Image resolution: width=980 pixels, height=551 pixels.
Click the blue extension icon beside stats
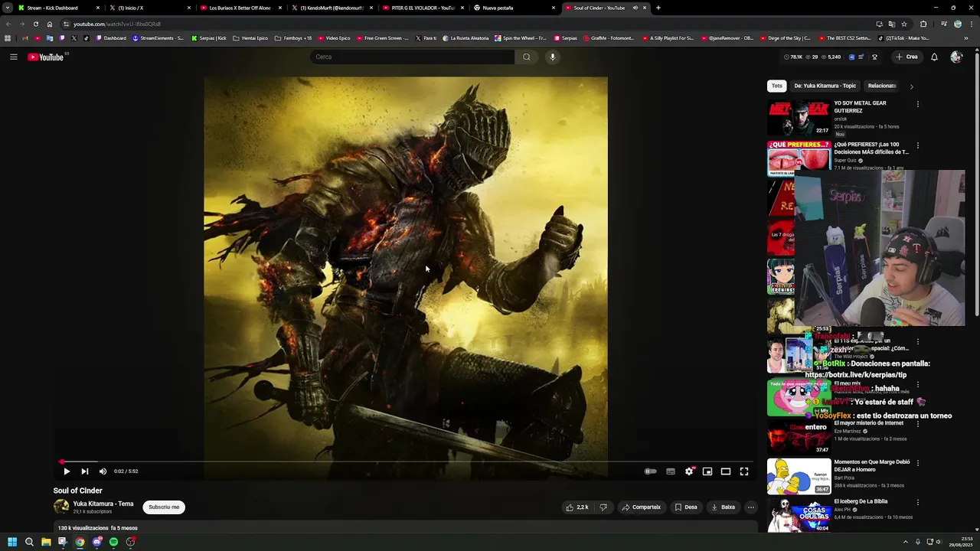[851, 57]
